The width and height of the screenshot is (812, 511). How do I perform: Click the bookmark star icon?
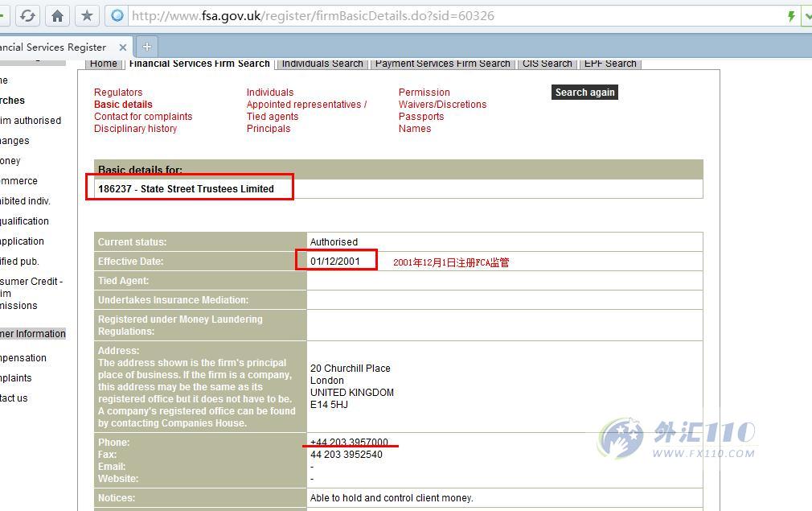pyautogui.click(x=87, y=16)
